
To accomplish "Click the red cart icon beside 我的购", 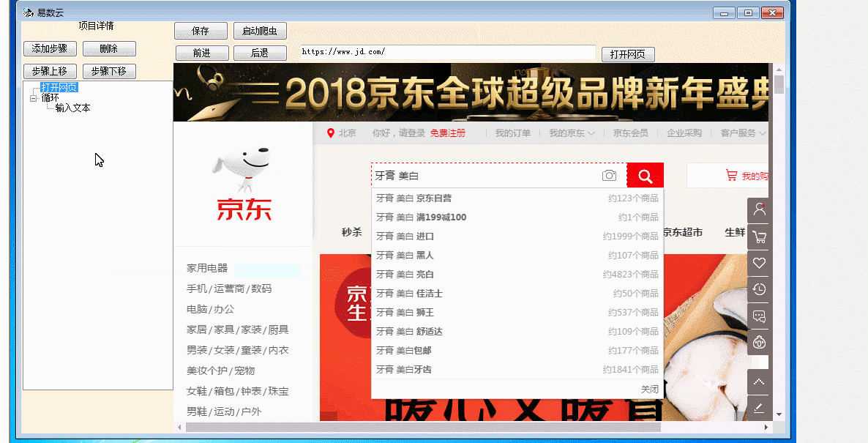I will pyautogui.click(x=731, y=176).
